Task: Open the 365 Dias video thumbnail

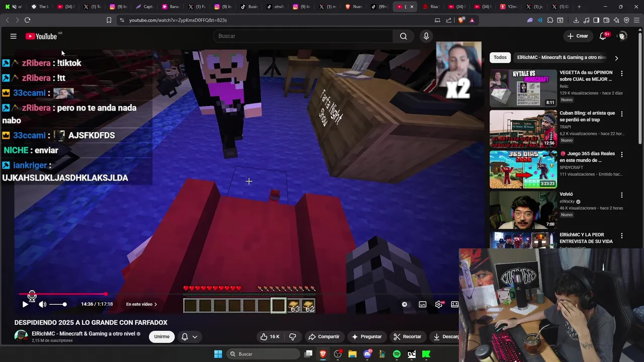Action: [x=523, y=169]
